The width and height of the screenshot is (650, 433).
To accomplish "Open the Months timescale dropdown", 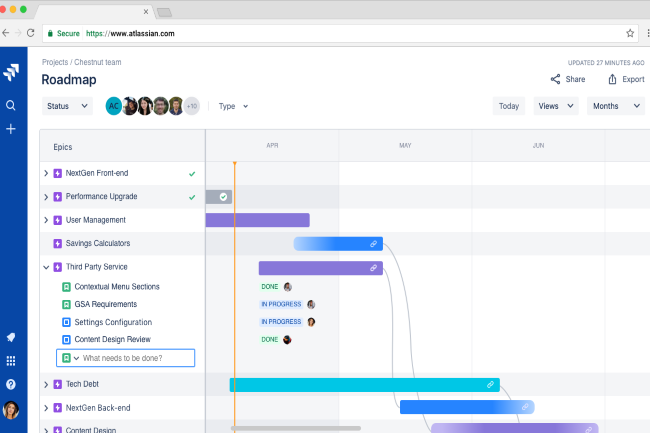I will tap(616, 106).
